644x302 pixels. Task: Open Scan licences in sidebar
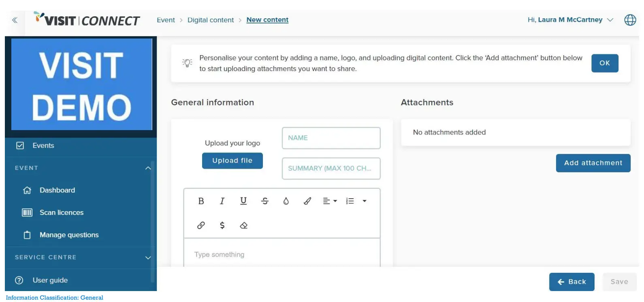(x=62, y=212)
